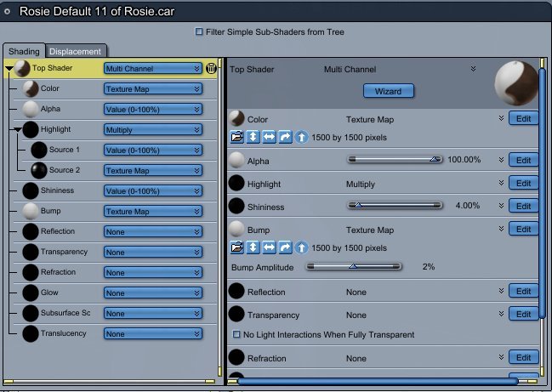Click Edit for the Reflection channel
The width and height of the screenshot is (552, 392).
pyautogui.click(x=523, y=292)
